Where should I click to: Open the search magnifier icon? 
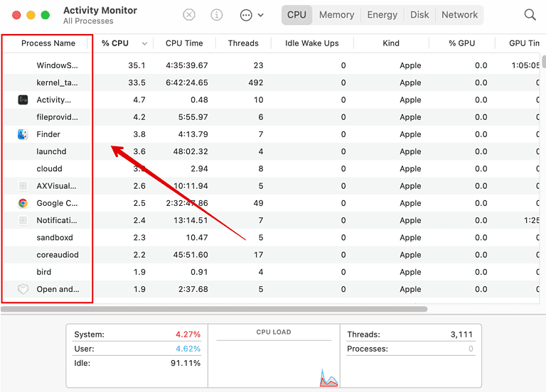click(x=530, y=15)
